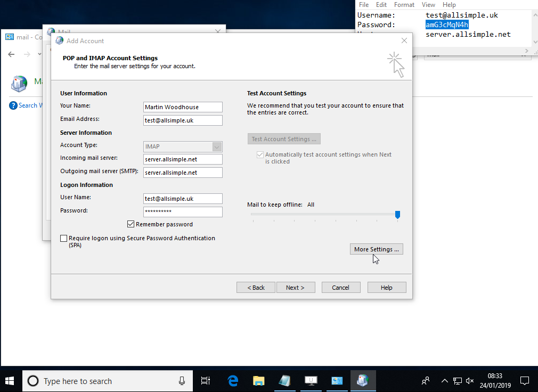Go back with the Back button

pos(256,288)
